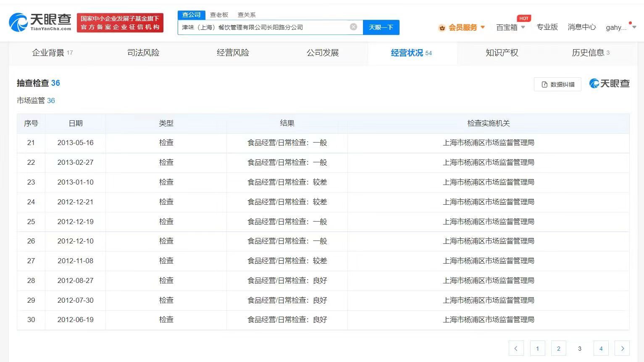Viewport: 644px width, 362px height.
Task: Click the date 2012-12-10 cell
Action: tap(76, 241)
